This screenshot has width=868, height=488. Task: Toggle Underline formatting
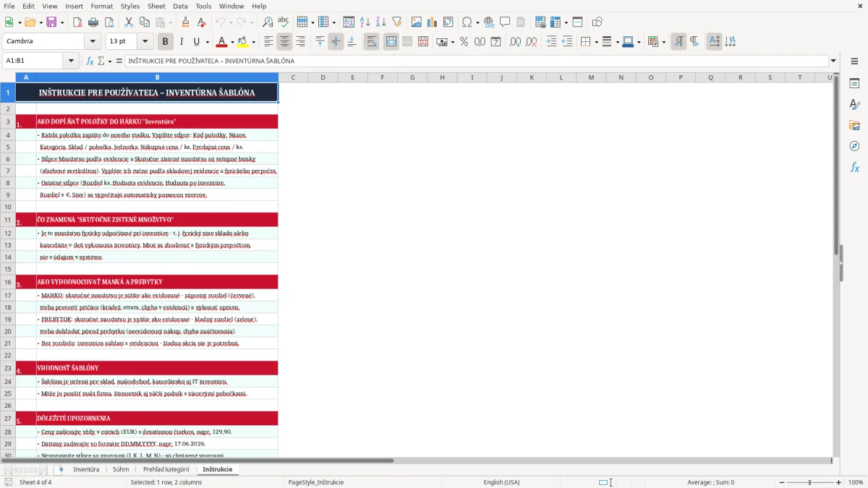(196, 42)
